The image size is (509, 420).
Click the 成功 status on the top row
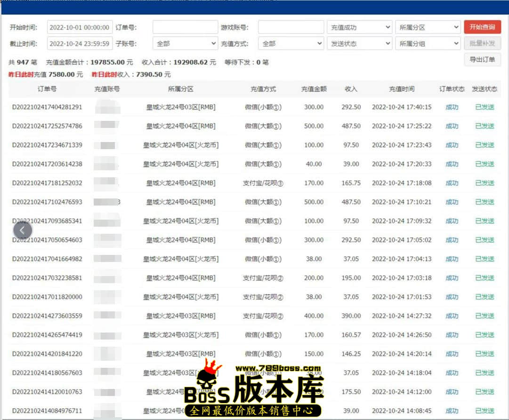(451, 107)
